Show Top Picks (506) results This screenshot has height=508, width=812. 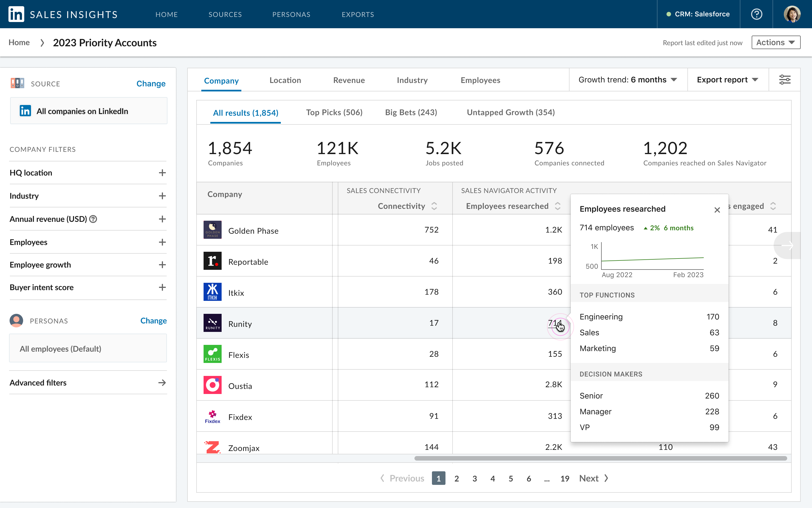click(334, 112)
